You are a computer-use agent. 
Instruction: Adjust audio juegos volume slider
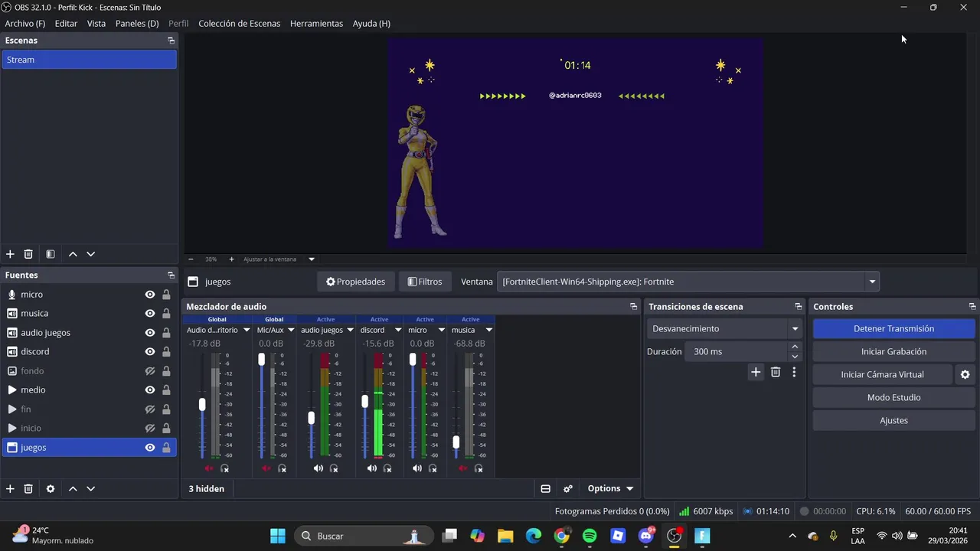point(311,418)
